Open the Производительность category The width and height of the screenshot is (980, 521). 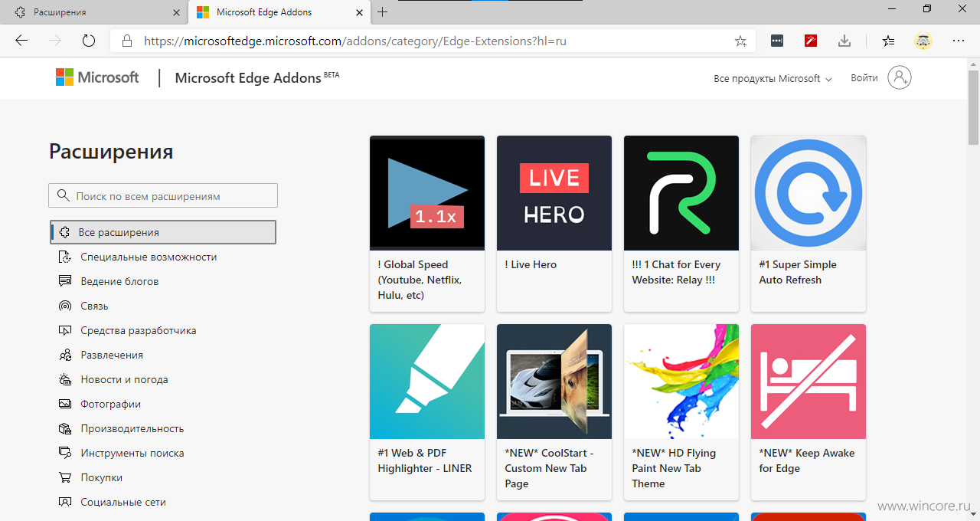[132, 428]
